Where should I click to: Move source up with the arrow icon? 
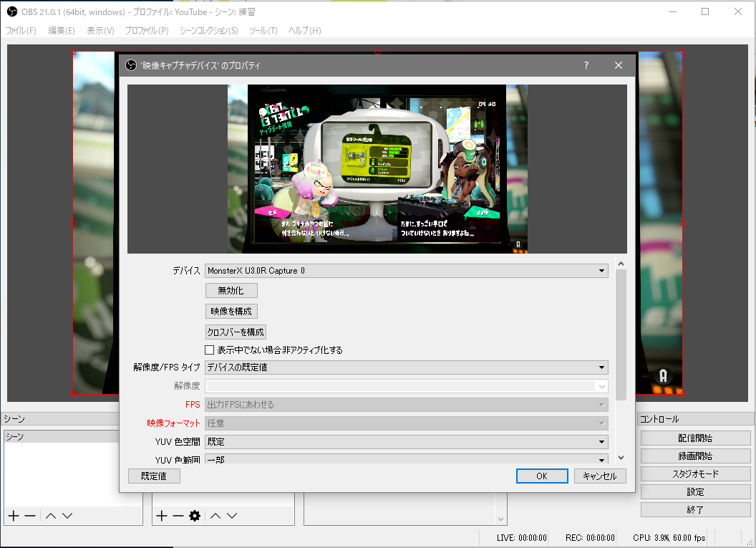click(x=215, y=516)
